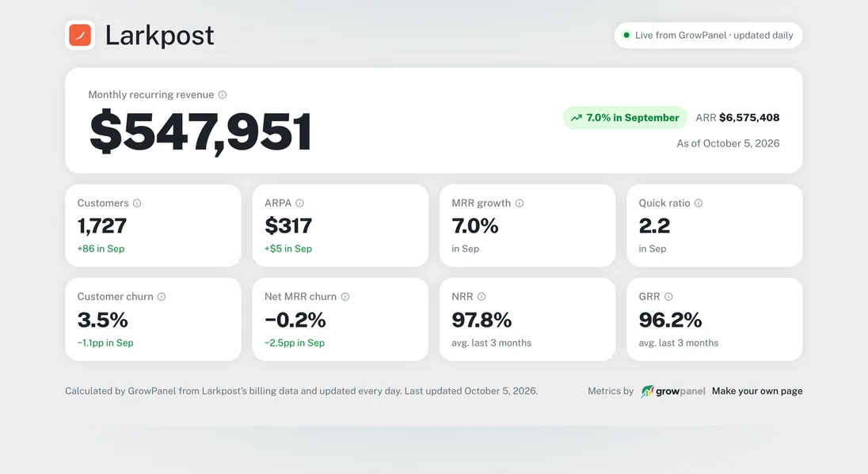Open info icon beside Monthly recurring revenue
Screen dimensions: 868x474
(223, 95)
